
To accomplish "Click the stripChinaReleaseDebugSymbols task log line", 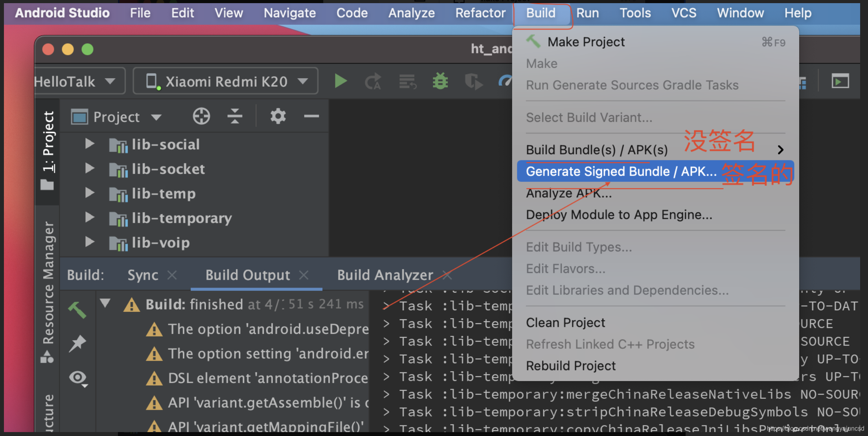I will pyautogui.click(x=621, y=412).
